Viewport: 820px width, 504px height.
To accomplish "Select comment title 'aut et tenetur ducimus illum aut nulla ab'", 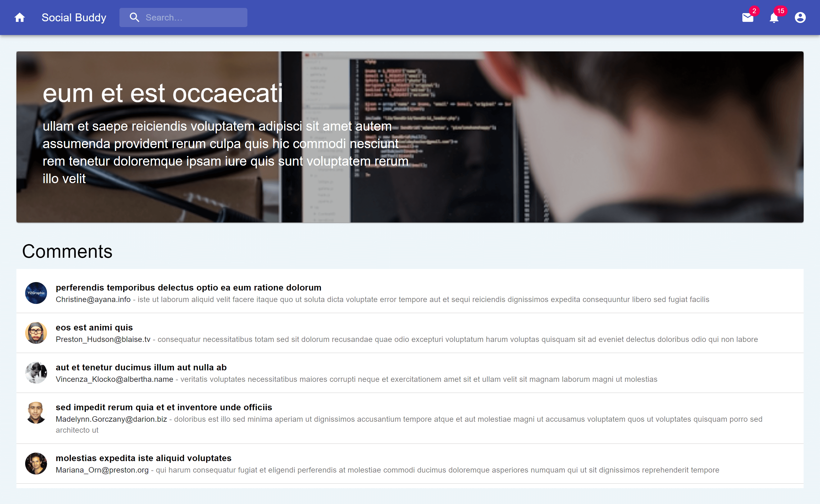I will tap(141, 367).
